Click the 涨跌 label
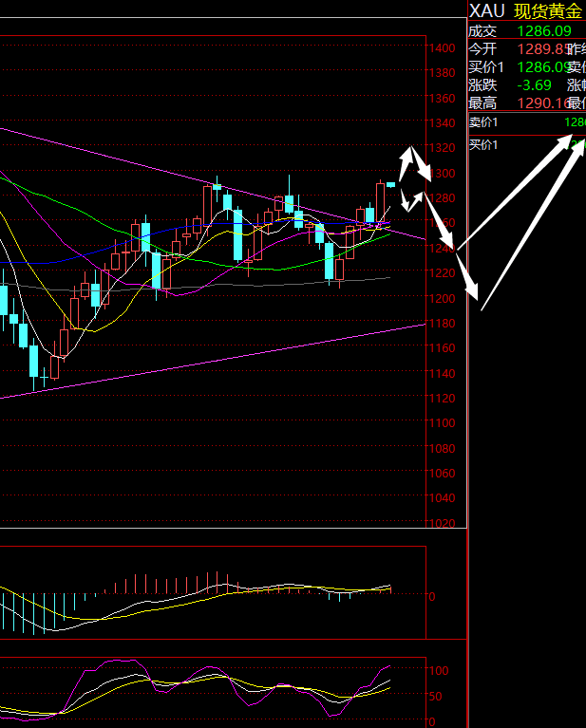The width and height of the screenshot is (586, 728). tap(482, 85)
